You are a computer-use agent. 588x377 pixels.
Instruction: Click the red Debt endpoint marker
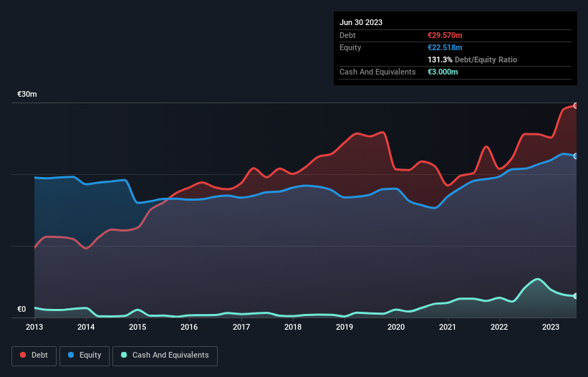[x=576, y=106]
